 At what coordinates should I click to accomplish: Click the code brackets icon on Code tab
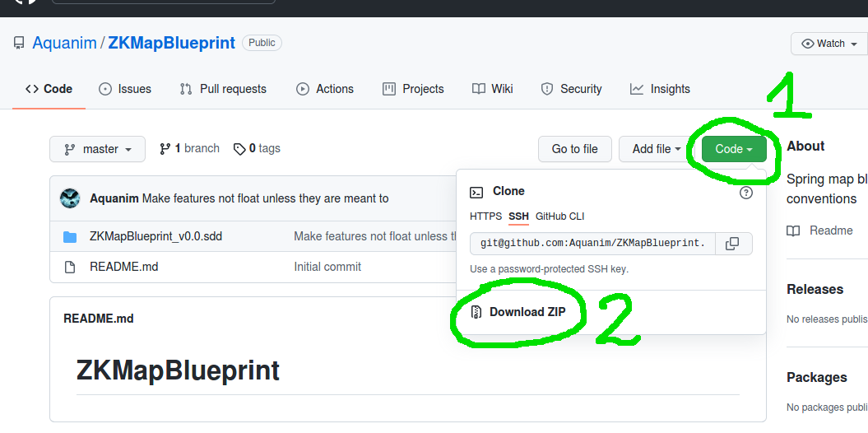pyautogui.click(x=32, y=89)
